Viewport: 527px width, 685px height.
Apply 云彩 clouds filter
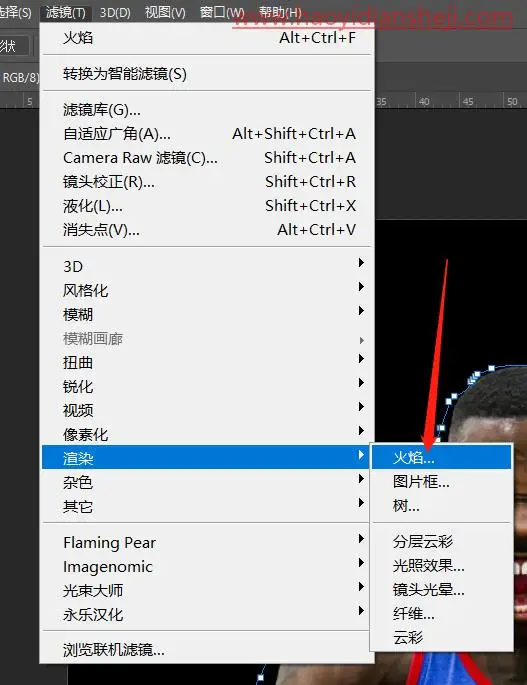click(x=441, y=638)
